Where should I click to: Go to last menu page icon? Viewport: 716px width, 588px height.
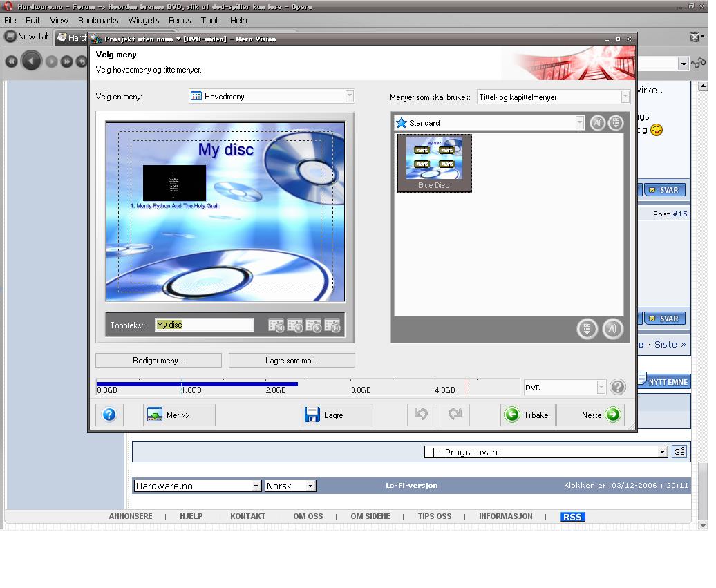(x=332, y=325)
